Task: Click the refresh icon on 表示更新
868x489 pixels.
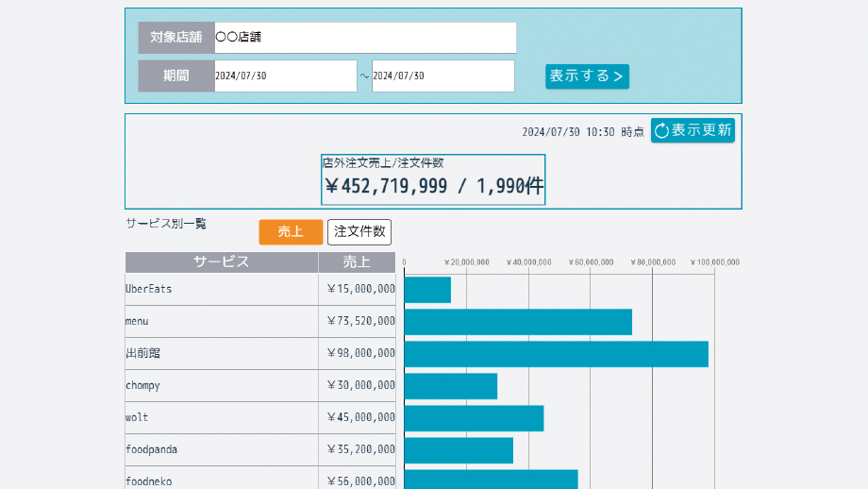Action: 662,130
